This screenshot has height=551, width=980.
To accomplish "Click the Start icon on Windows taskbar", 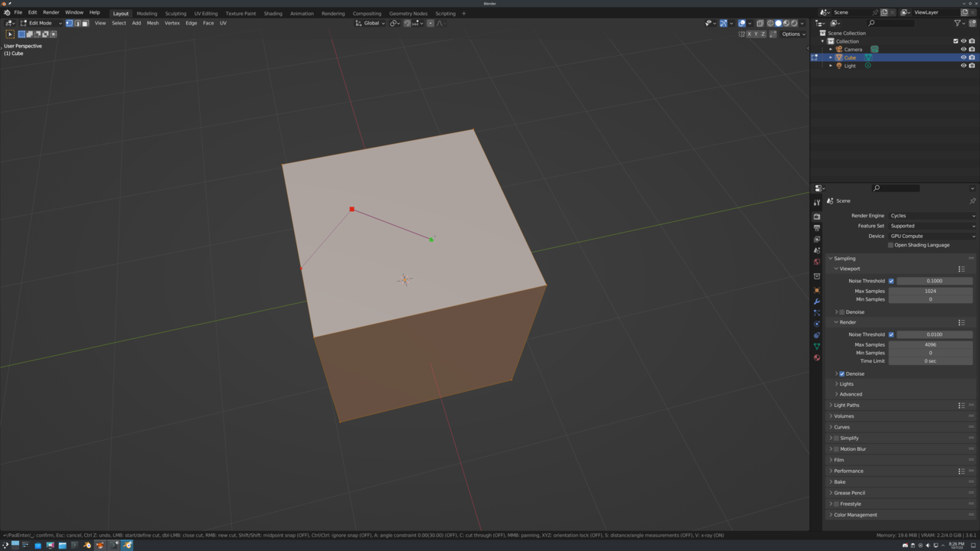I will tap(5, 545).
